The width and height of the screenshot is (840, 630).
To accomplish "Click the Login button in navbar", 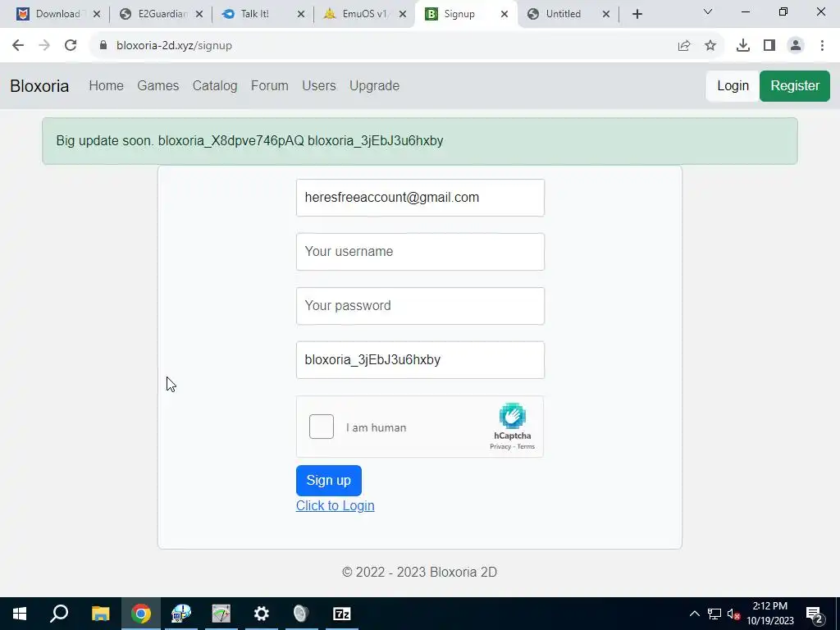I will [x=733, y=85].
